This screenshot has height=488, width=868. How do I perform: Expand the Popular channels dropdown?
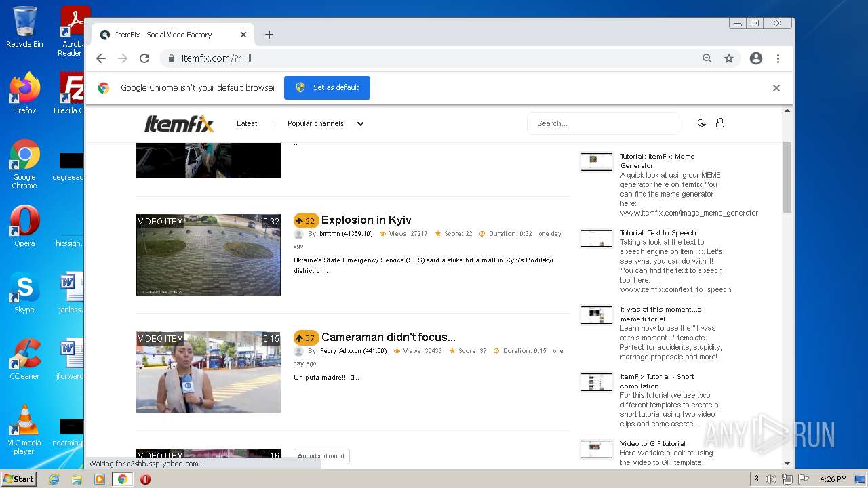tap(325, 123)
